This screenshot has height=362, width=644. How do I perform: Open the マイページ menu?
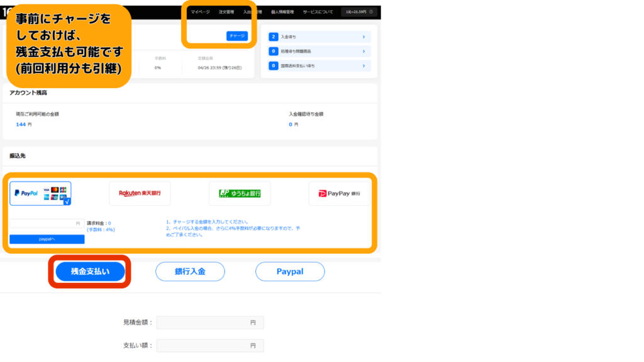point(201,12)
